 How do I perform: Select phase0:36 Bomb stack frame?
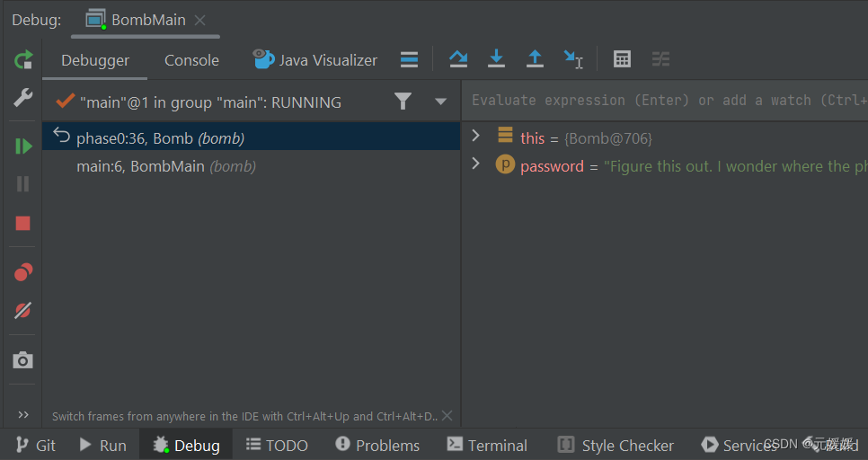pyautogui.click(x=252, y=137)
